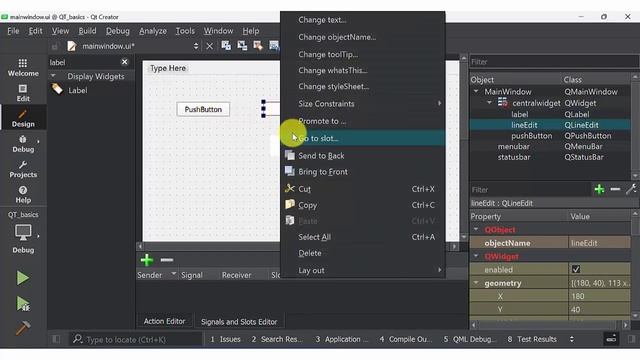
Task: Choose Change styleSheet... menu entry
Action: coord(362,87)
